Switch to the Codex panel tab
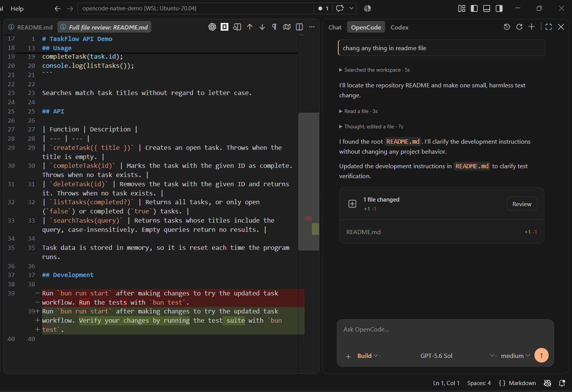Viewport: 572px width, 392px height. [x=400, y=27]
